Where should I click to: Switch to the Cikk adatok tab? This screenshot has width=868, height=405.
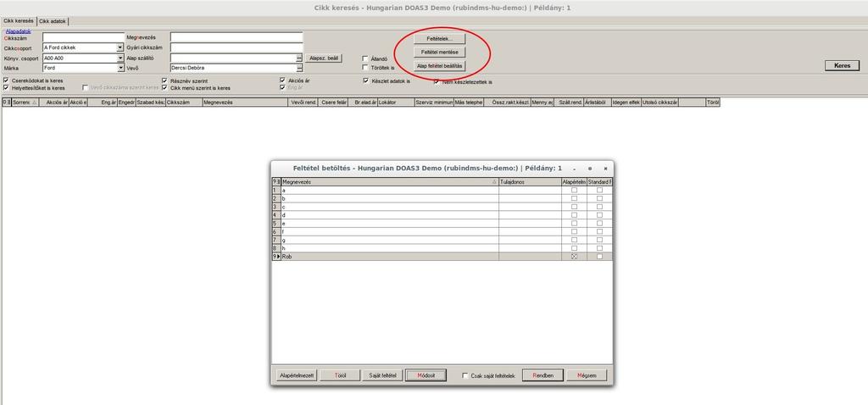(x=53, y=21)
